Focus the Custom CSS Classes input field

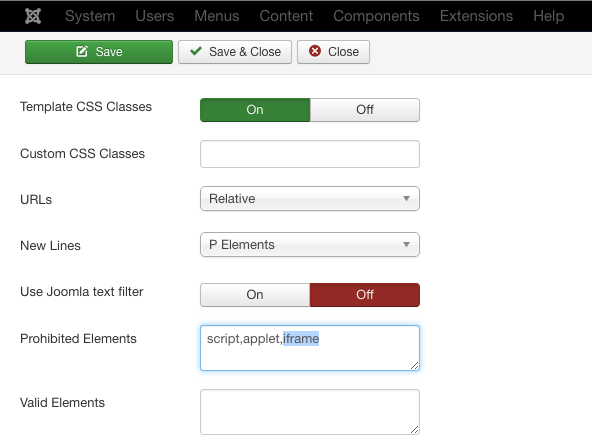pyautogui.click(x=310, y=154)
